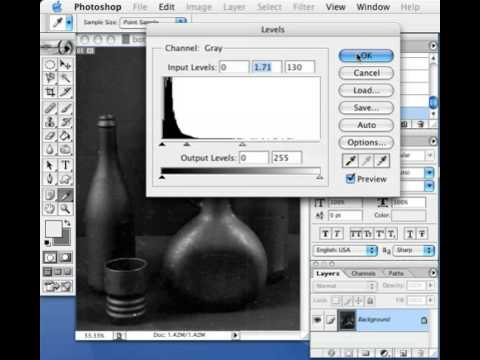Select the Blur tool
Viewport: 480px width, 360px height.
point(50,149)
